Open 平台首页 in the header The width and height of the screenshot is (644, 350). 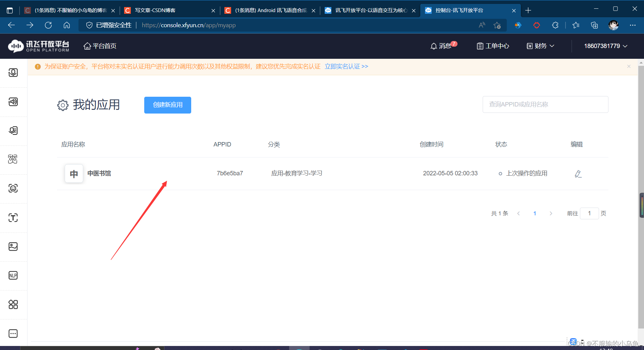pyautogui.click(x=100, y=46)
